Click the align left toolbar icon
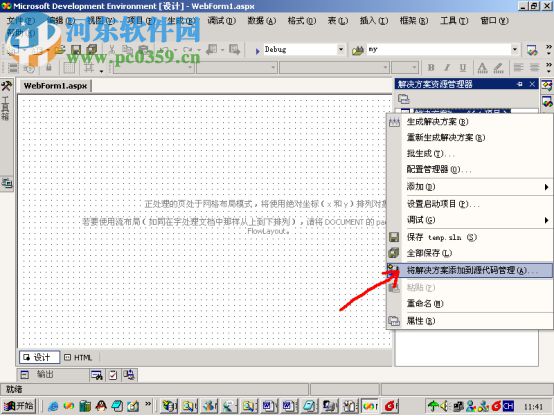 point(518,67)
